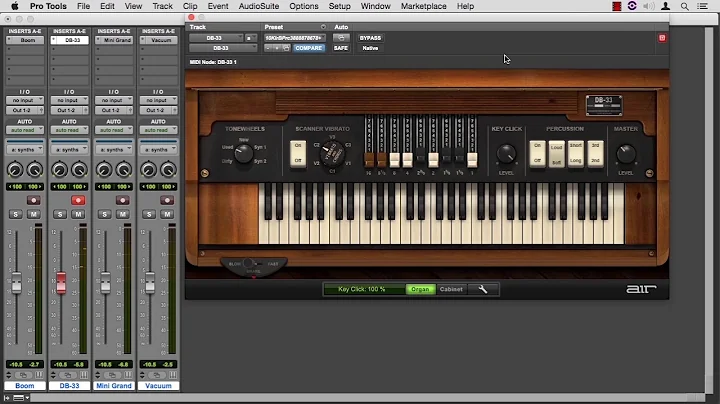The image size is (720, 404).
Task: Click the AIR logo in the plugin
Action: 641,289
